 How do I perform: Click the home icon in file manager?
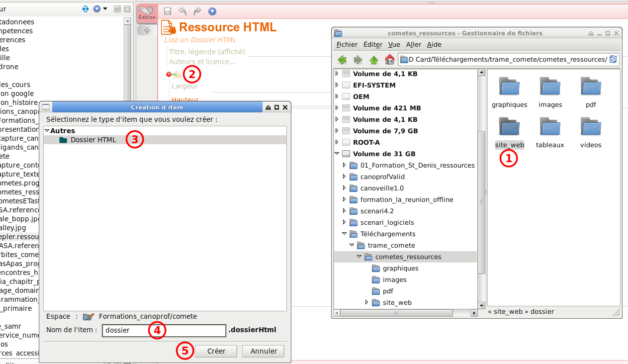[390, 60]
